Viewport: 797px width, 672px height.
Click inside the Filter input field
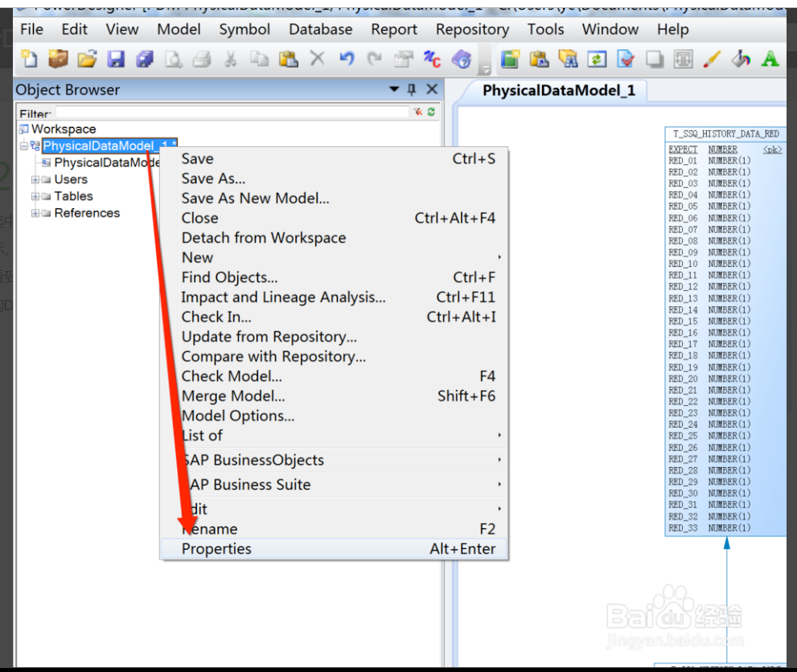point(225,113)
